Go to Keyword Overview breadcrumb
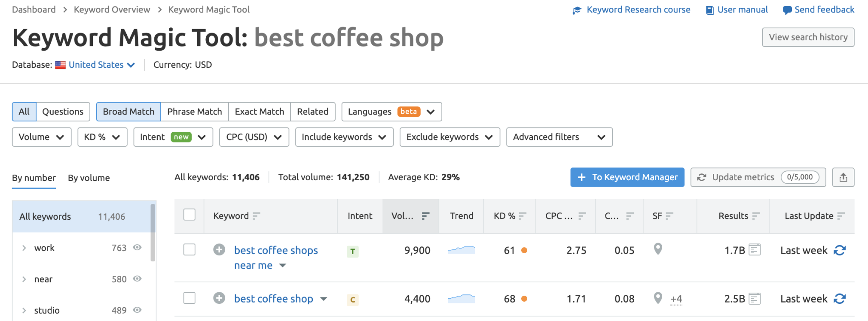The height and width of the screenshot is (321, 868). click(x=112, y=9)
